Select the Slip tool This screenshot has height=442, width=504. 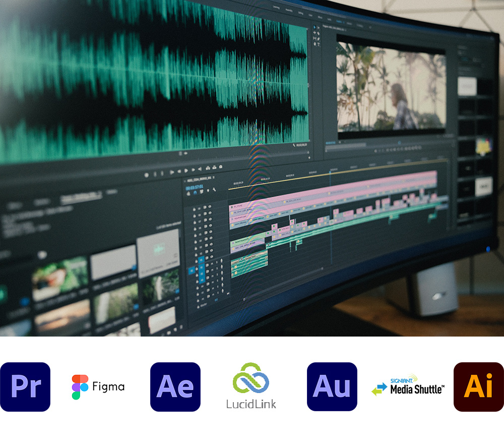click(x=314, y=38)
